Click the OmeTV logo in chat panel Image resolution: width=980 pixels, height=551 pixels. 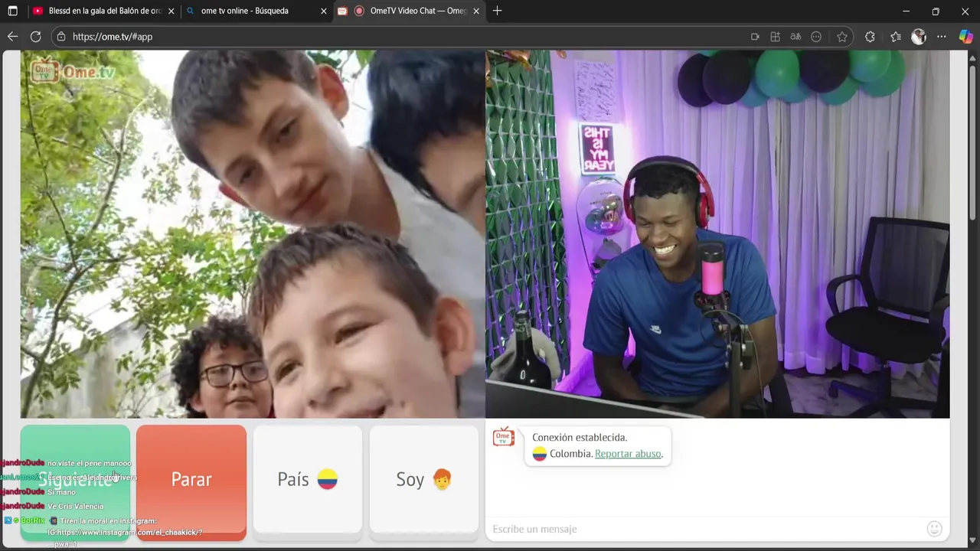pos(504,437)
